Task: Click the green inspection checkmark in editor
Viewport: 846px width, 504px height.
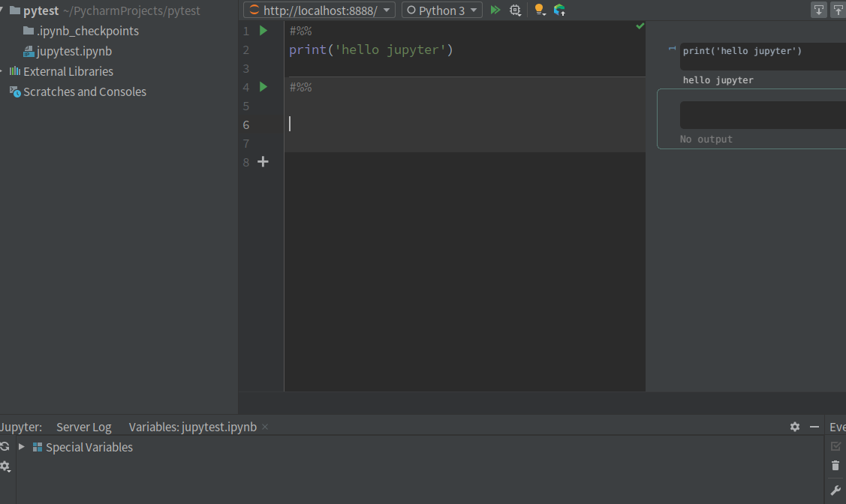Action: coord(640,25)
